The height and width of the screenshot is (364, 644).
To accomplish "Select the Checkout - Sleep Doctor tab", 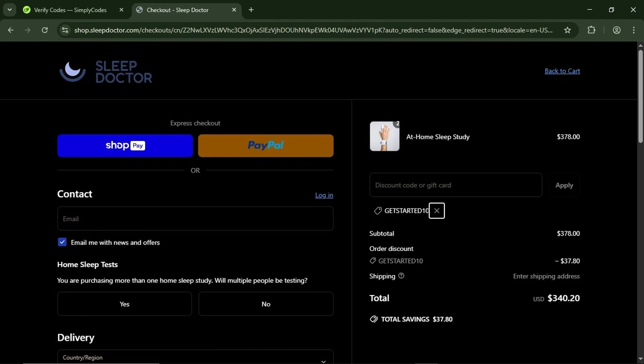I will click(x=186, y=10).
